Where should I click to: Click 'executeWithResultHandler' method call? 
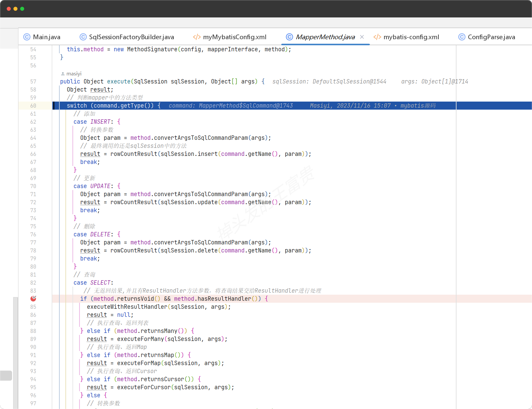coord(127,307)
